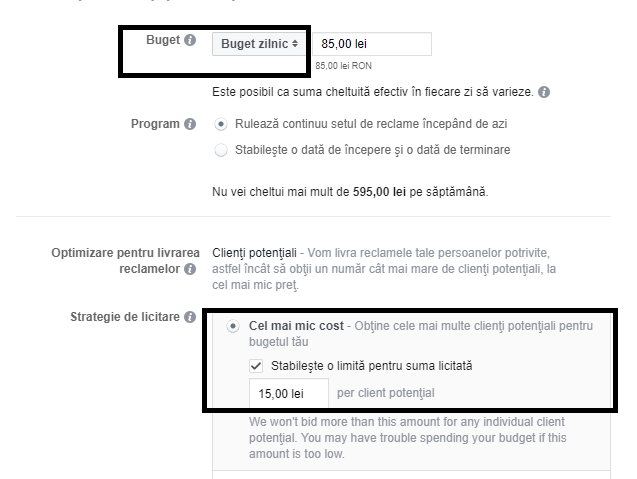Click the 'Optimizare pentru livrarea reclamelor' label
The height and width of the screenshot is (479, 637).
coord(120,261)
